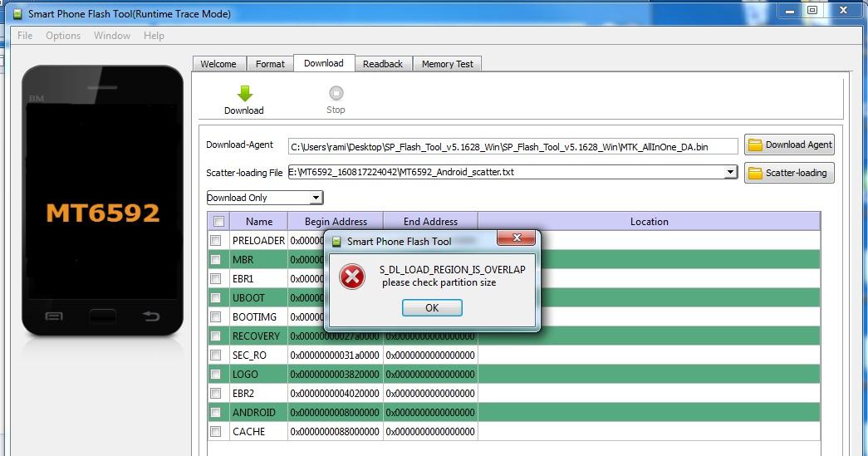Check the BOOTIMG partition checkbox
The width and height of the screenshot is (868, 456).
215,316
